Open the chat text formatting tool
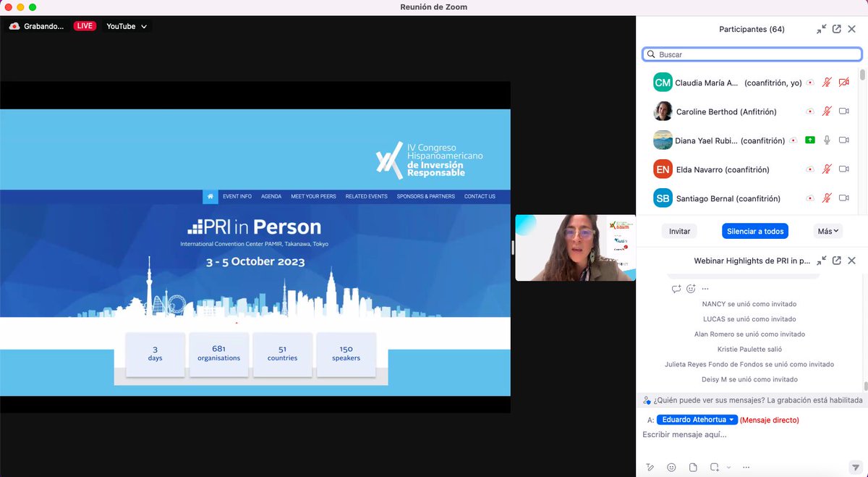 click(x=650, y=467)
